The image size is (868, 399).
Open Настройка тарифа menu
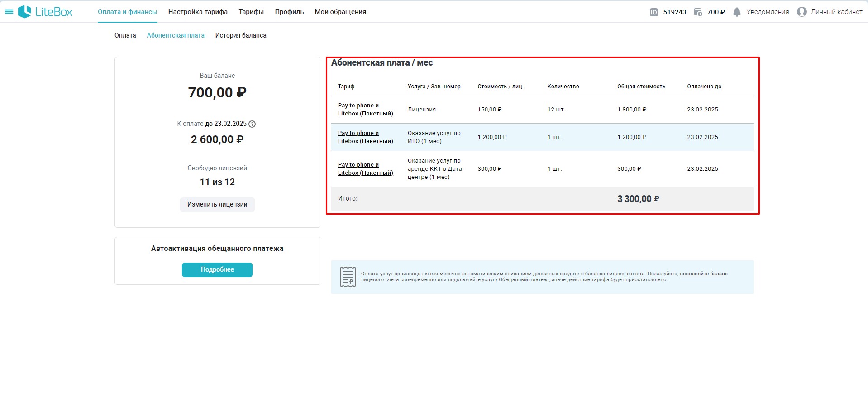[198, 12]
